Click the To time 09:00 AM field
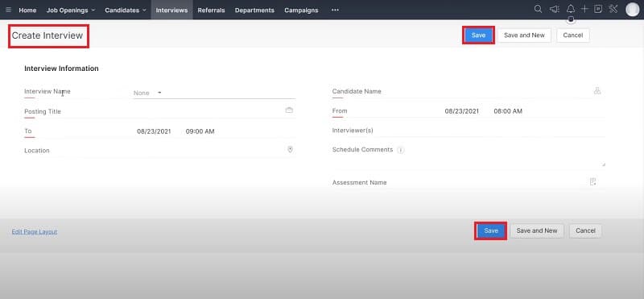The height and width of the screenshot is (299, 644). [200, 131]
